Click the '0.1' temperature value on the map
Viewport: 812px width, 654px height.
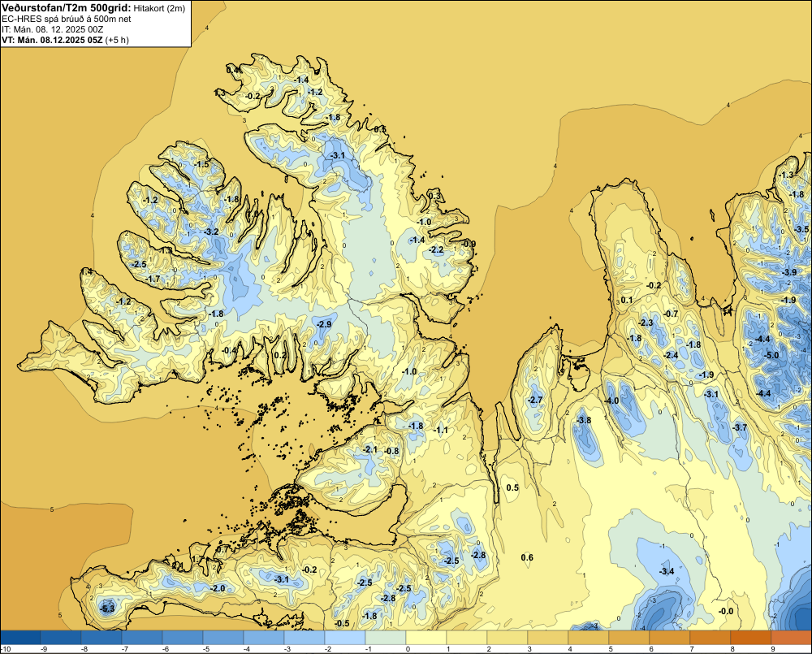[627, 300]
